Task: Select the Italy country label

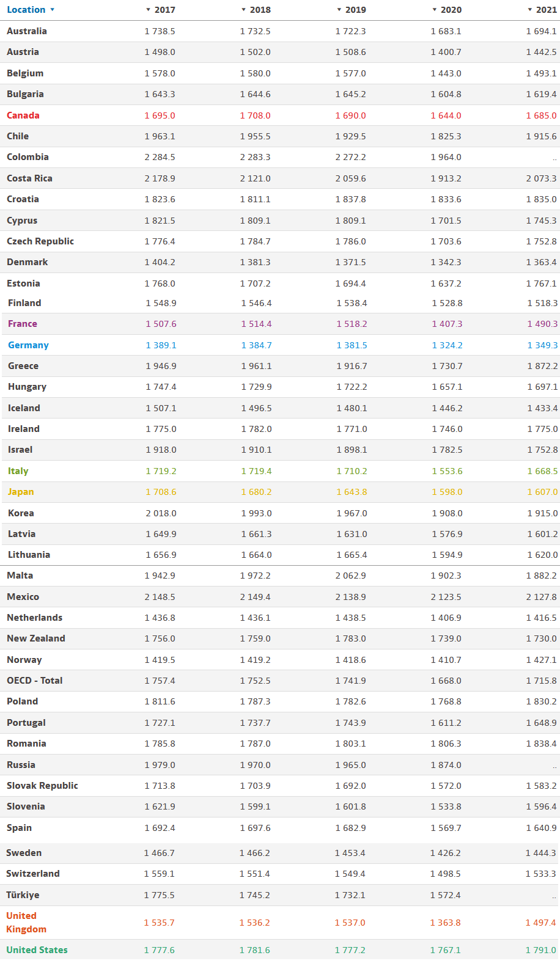Action: point(18,471)
